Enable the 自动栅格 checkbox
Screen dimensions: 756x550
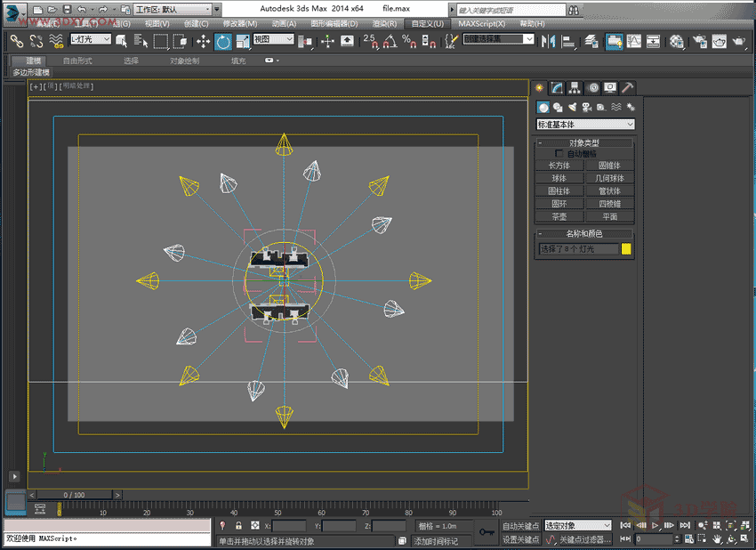pos(559,153)
